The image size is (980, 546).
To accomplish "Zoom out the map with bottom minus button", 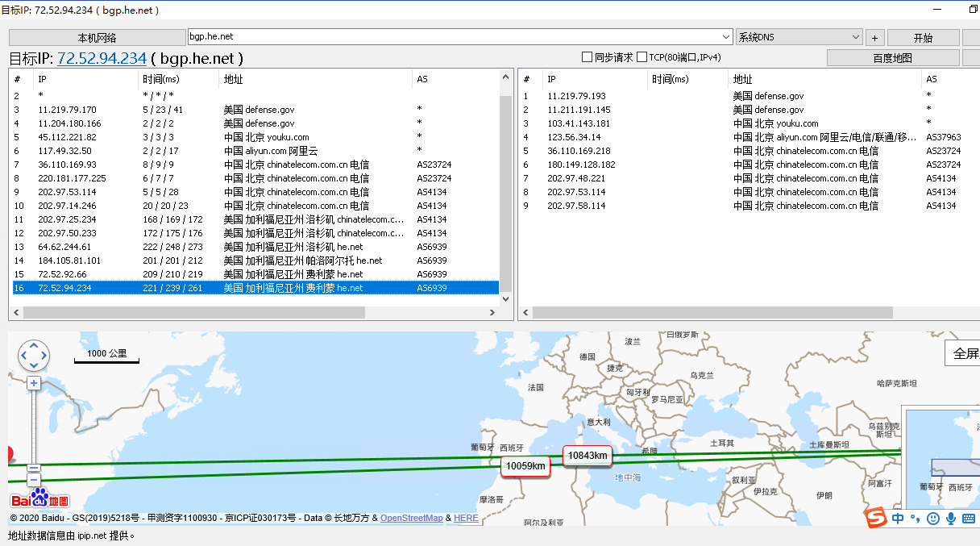I will click(34, 481).
